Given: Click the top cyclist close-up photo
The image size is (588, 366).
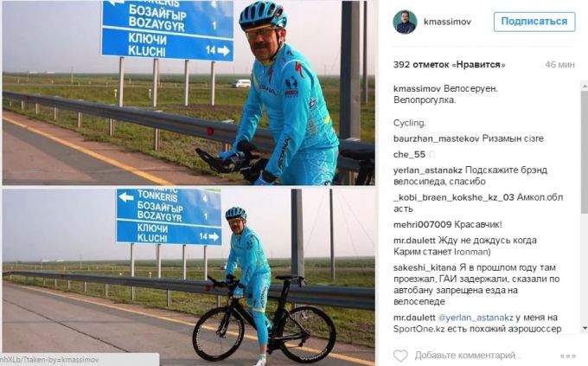Looking at the screenshot, I should point(189,93).
